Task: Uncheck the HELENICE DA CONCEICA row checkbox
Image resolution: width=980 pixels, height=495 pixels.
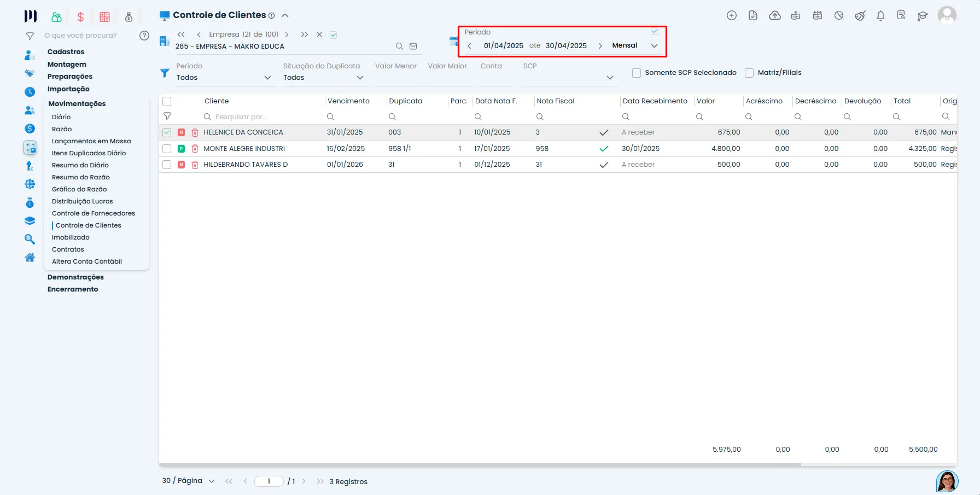Action: point(167,132)
